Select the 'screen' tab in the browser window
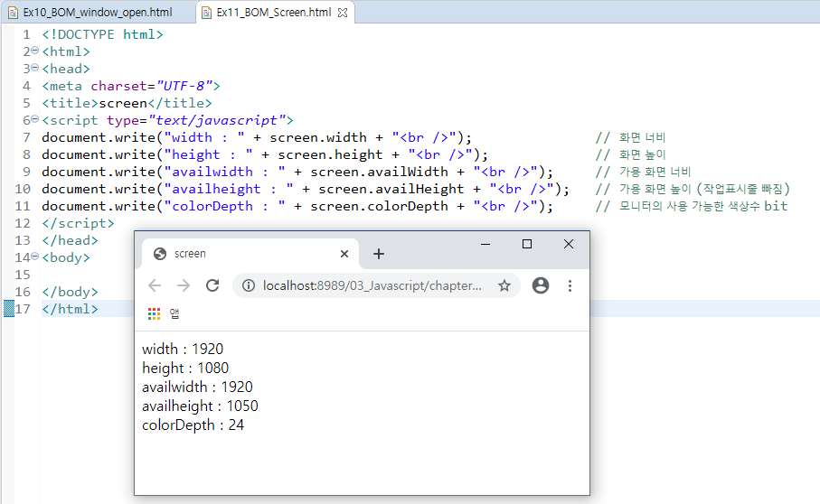This screenshot has width=820, height=504. coord(250,254)
